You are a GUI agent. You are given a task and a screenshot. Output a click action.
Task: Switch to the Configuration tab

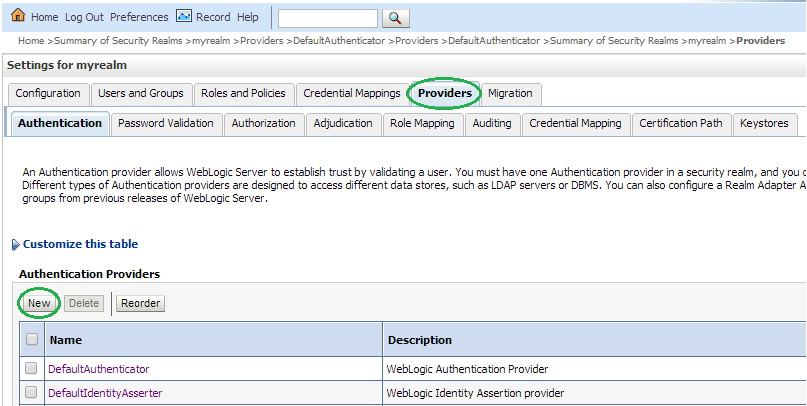click(48, 94)
